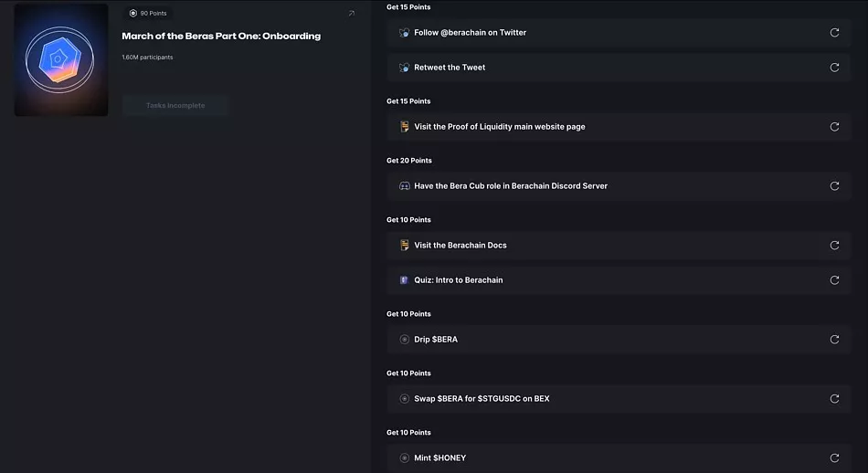
Task: Open Visit the Berachain Docs task
Action: pyautogui.click(x=460, y=246)
